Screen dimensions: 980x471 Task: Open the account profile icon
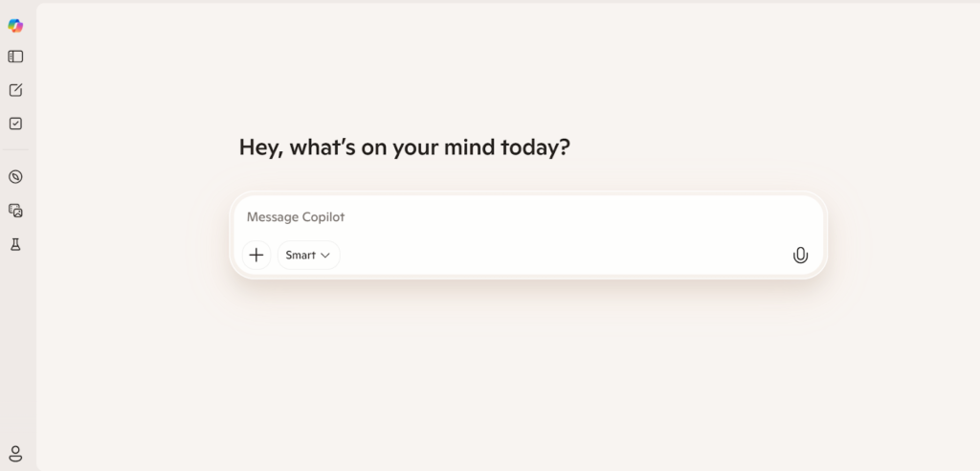15,453
